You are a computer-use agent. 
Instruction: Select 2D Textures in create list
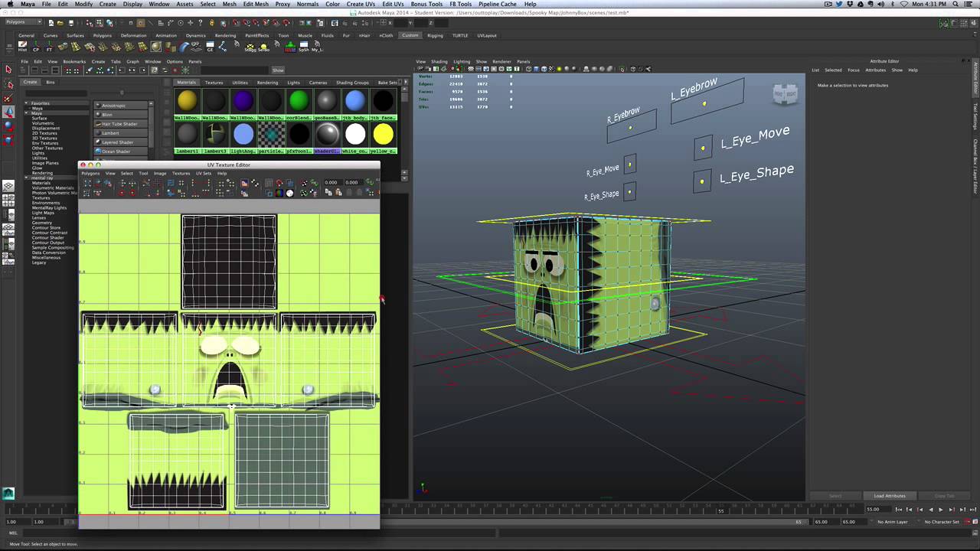[44, 133]
